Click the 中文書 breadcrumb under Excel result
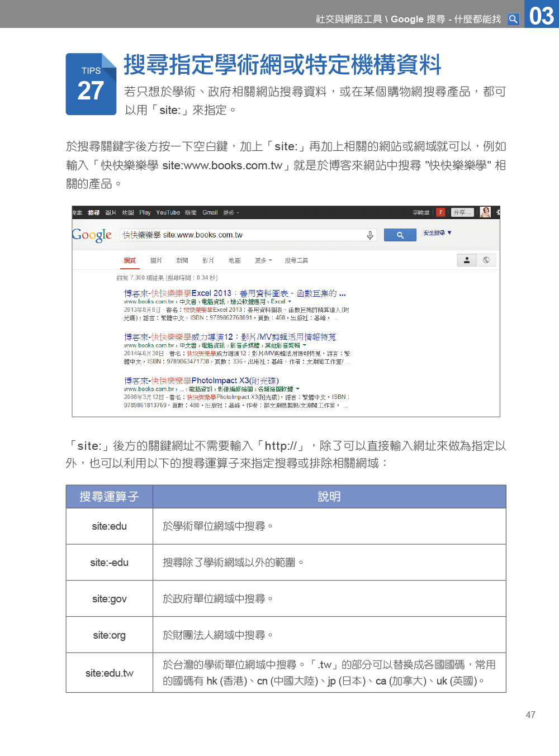Image resolution: width=559 pixels, height=756 pixels. click(188, 302)
